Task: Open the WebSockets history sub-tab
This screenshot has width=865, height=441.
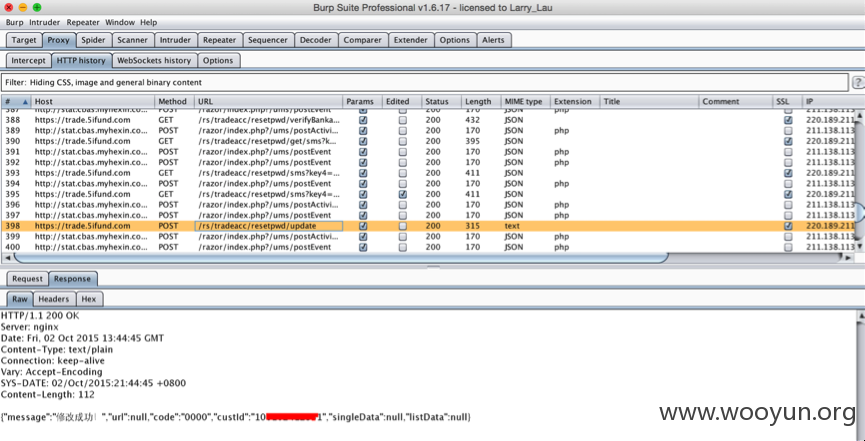Action: [154, 61]
